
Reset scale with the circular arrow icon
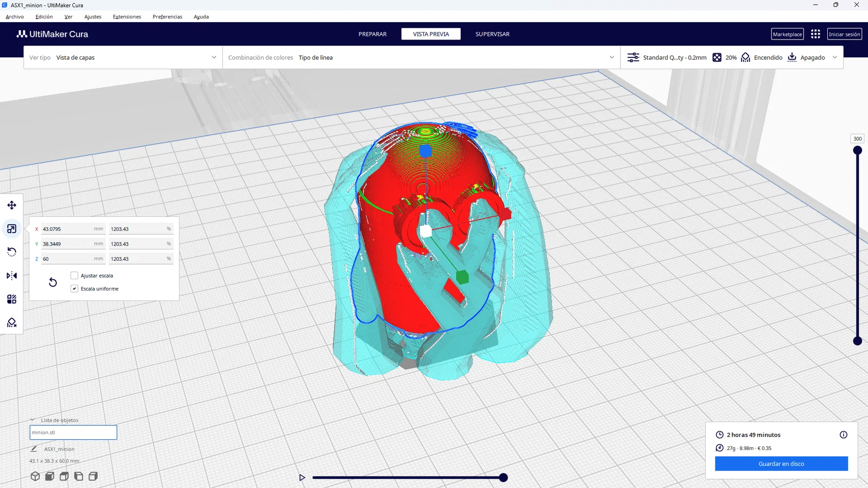(53, 282)
